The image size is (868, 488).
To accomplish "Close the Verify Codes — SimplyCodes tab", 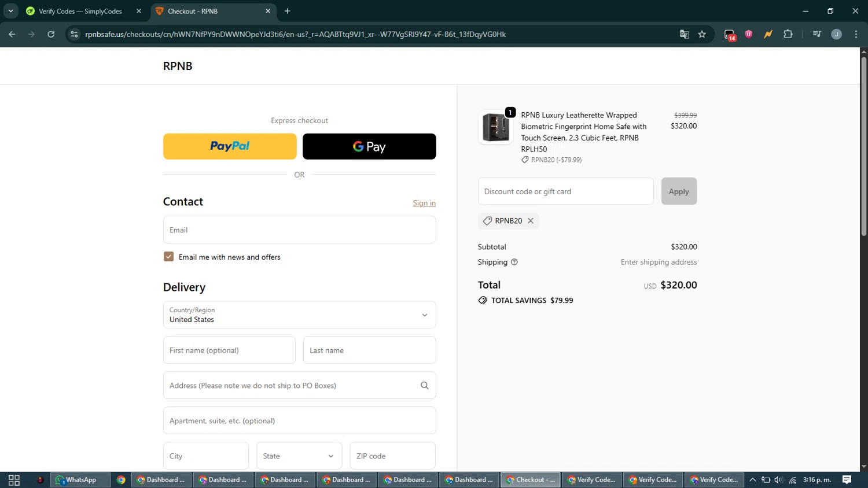I will coord(139,11).
